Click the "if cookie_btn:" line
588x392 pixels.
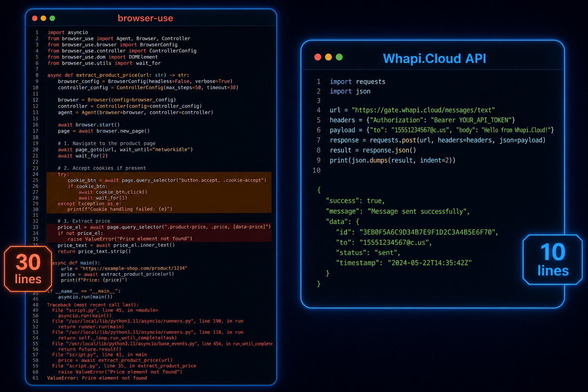tap(88, 186)
